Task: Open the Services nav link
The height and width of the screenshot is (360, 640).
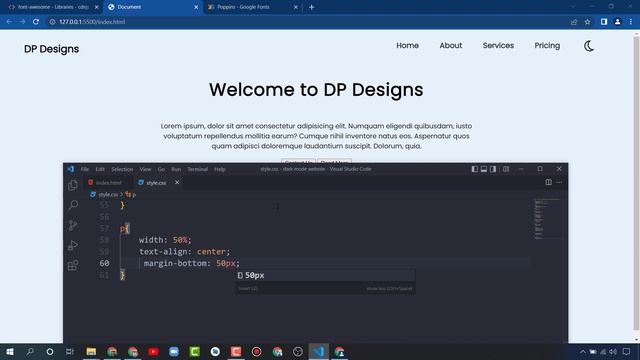Action: pos(498,45)
